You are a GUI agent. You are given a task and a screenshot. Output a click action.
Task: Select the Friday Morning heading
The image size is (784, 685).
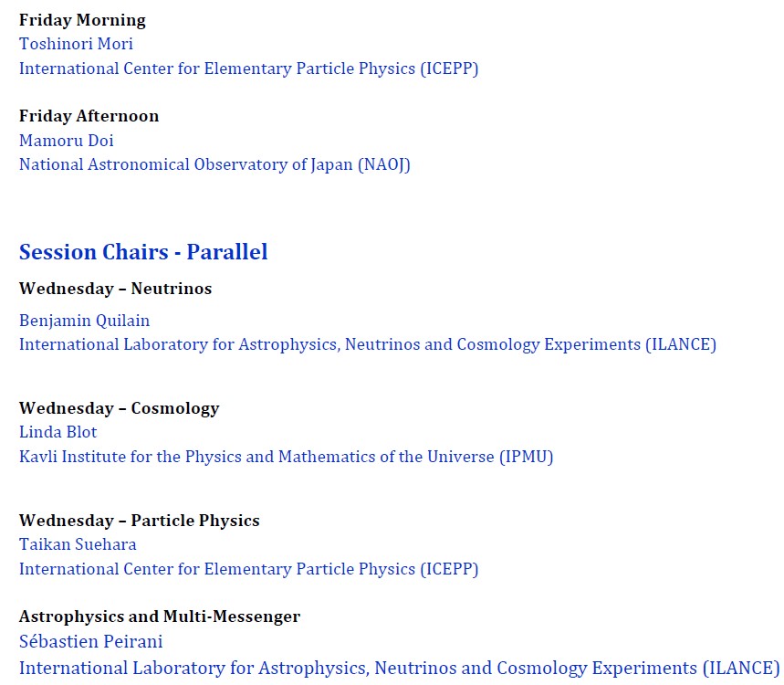click(82, 20)
